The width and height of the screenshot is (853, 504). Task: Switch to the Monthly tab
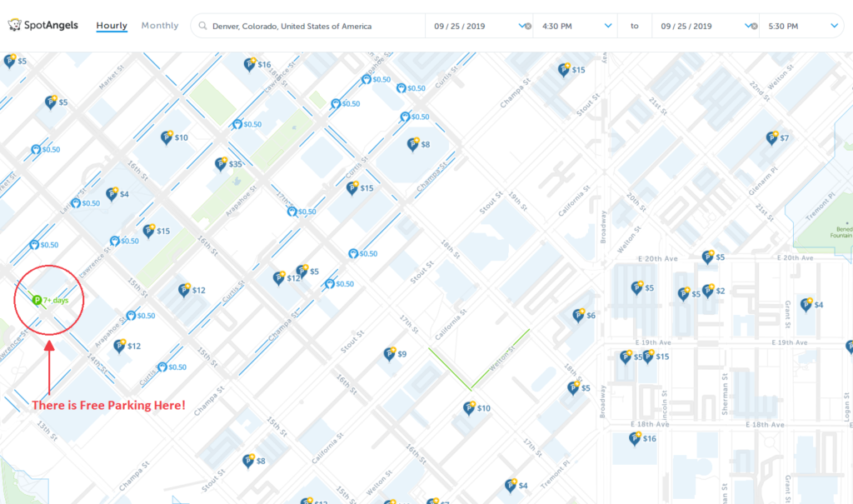(x=159, y=25)
